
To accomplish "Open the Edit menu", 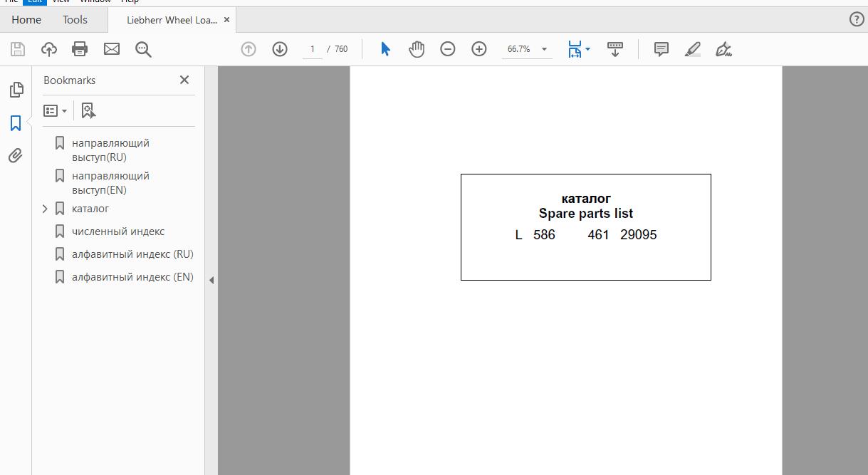I will (35, 1).
